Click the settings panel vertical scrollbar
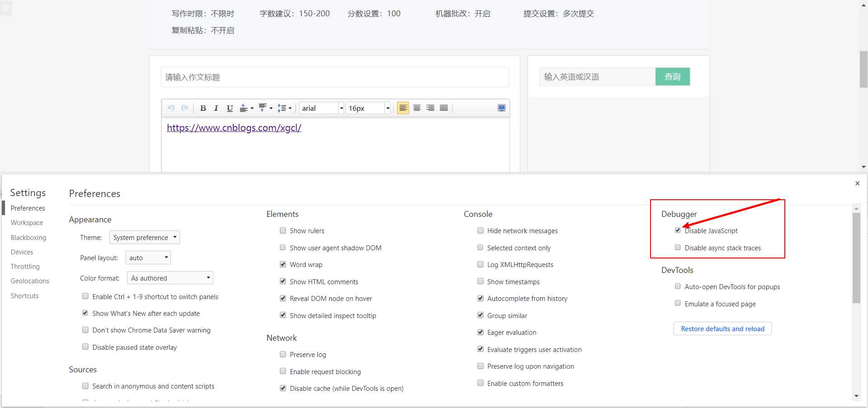This screenshot has width=868, height=408. [x=856, y=258]
